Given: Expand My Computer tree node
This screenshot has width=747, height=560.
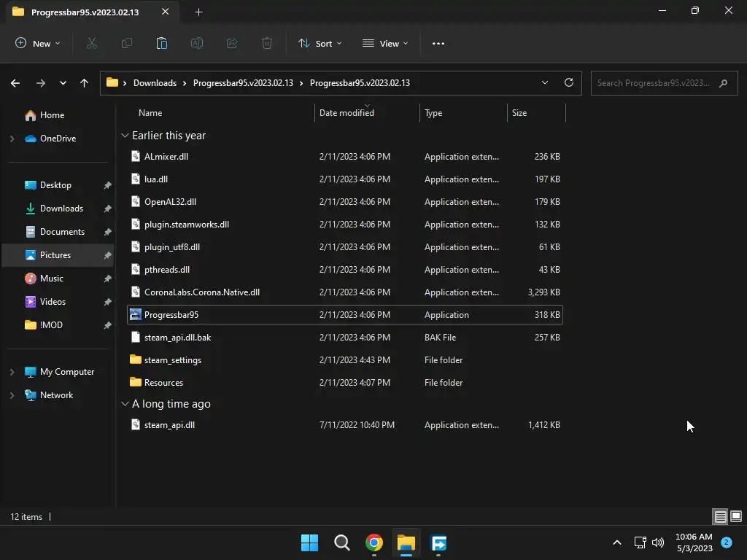Looking at the screenshot, I should tap(12, 372).
